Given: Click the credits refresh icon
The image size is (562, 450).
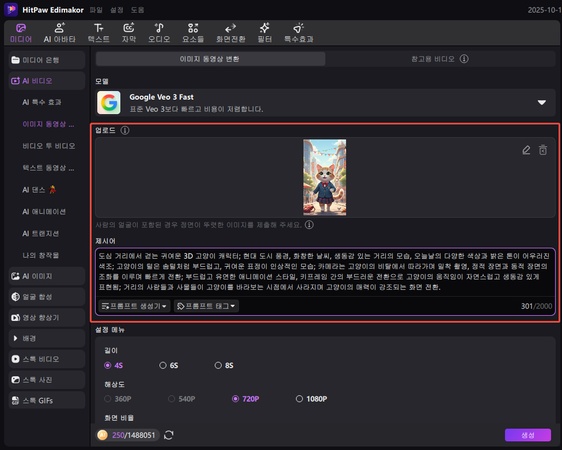Looking at the screenshot, I should (168, 435).
